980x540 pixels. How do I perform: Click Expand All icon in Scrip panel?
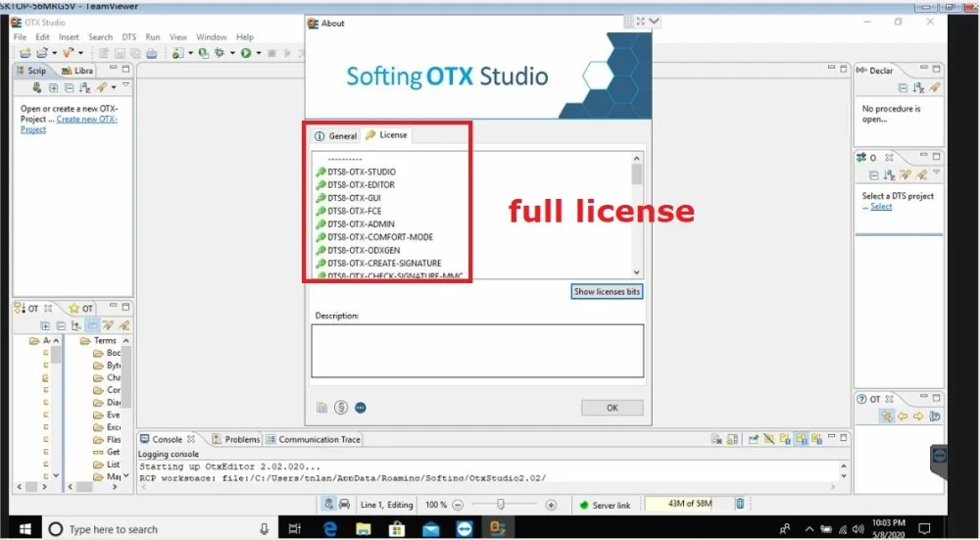[x=54, y=88]
